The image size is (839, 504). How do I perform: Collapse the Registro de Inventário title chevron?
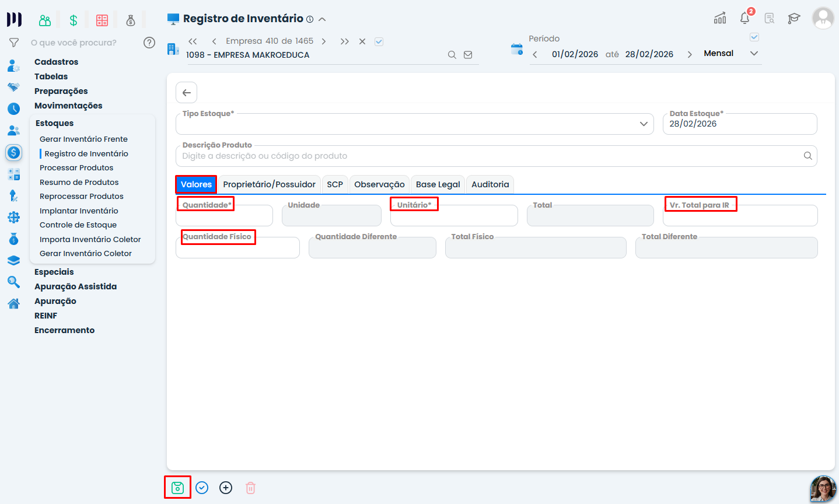[322, 19]
